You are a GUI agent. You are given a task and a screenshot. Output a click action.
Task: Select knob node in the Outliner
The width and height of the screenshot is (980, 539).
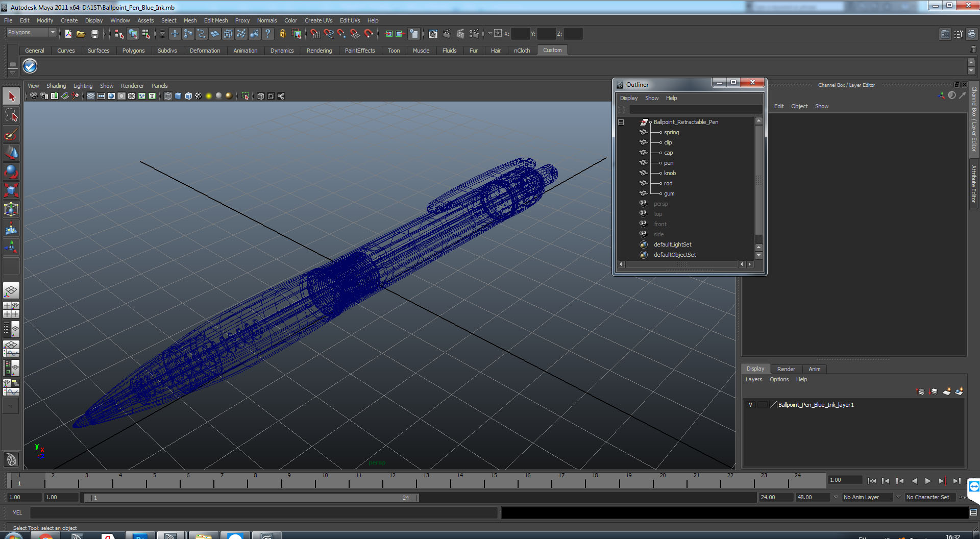(670, 173)
